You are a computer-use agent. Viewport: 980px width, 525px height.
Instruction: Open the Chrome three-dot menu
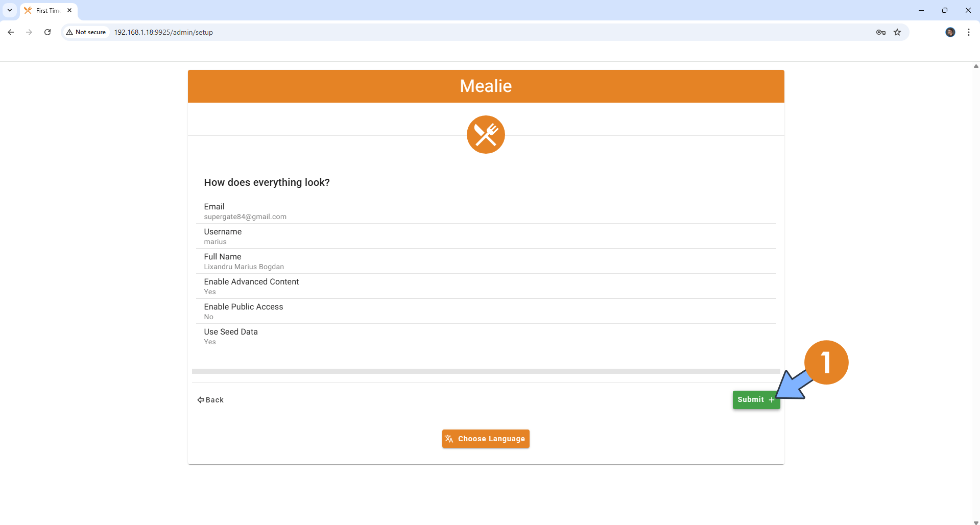point(969,32)
